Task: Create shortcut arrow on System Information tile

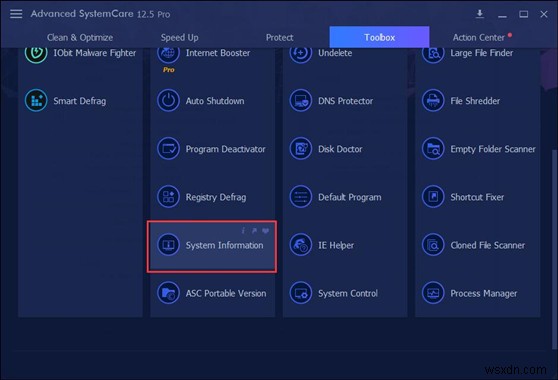Action: (x=254, y=231)
